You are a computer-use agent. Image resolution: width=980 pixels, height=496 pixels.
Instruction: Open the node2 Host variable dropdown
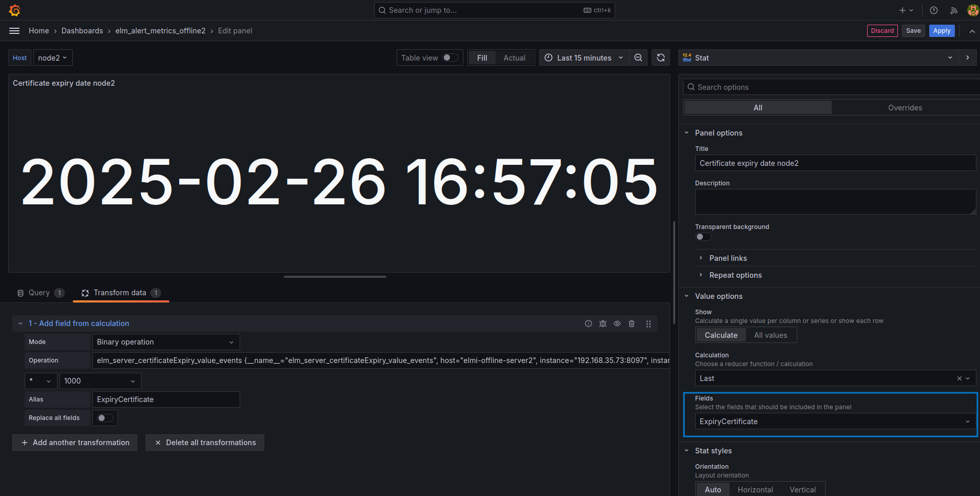(x=53, y=58)
